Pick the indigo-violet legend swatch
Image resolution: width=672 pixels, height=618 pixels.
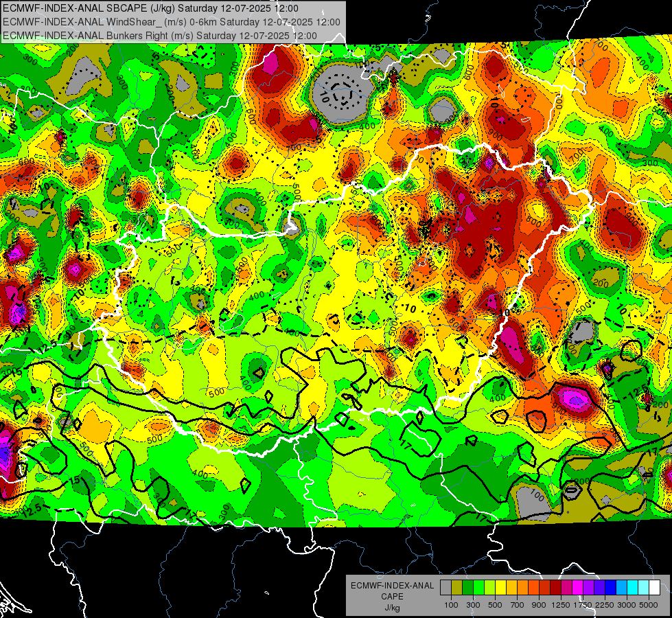[599, 588]
